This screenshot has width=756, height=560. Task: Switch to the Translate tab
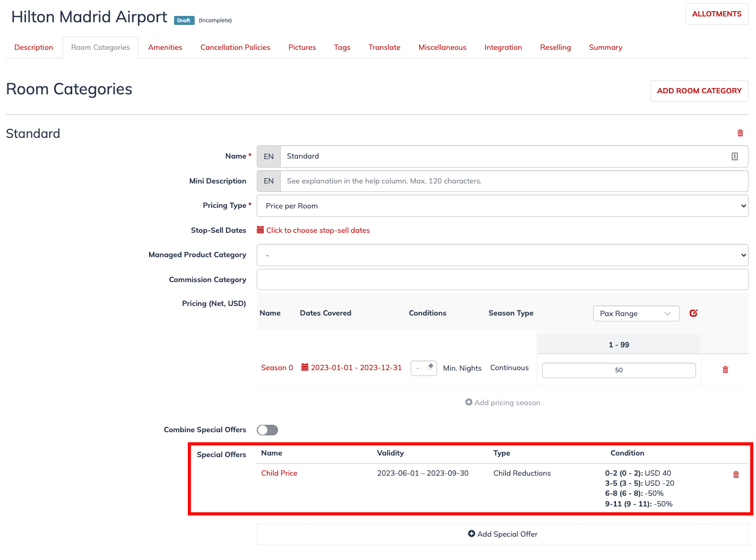384,47
